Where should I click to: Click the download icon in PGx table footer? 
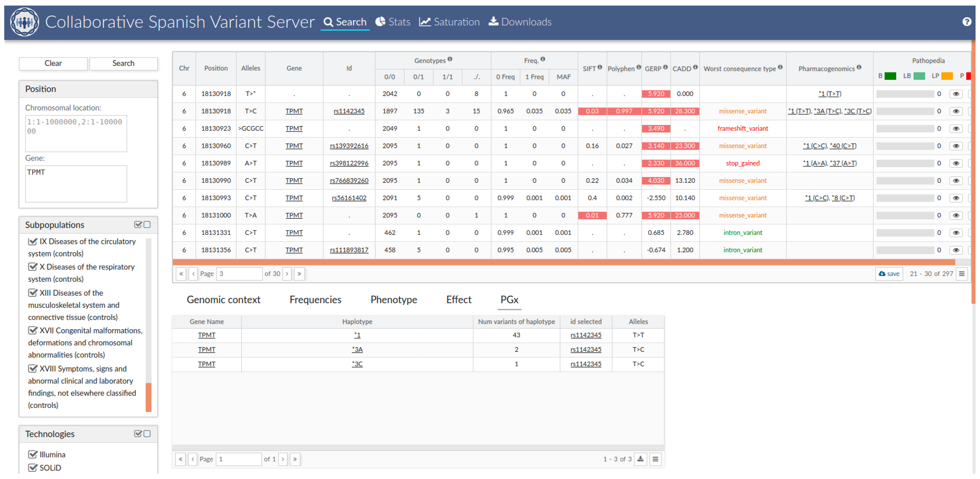pos(640,459)
